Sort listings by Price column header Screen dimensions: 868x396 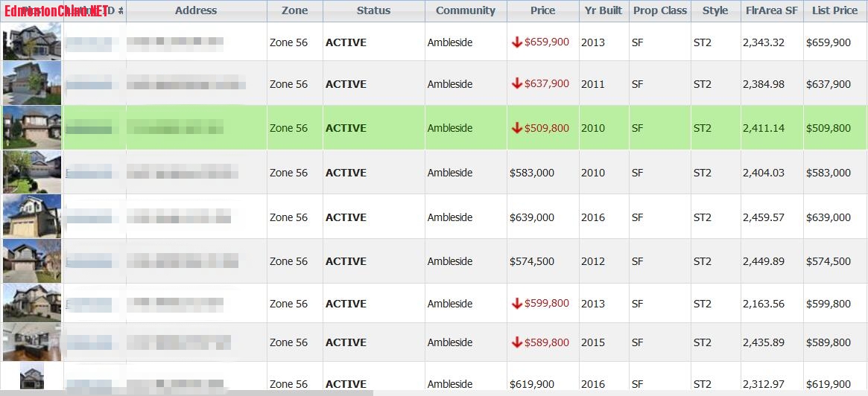tap(542, 10)
